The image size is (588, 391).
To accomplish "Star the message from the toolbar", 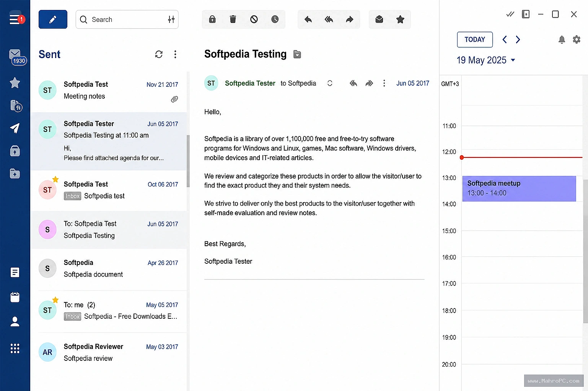I will 400,19.
